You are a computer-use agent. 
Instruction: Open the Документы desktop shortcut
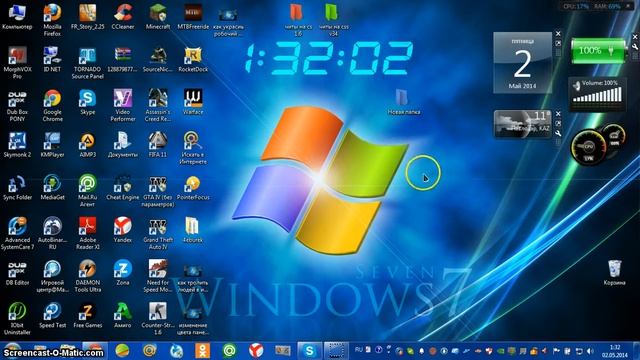pyautogui.click(x=123, y=145)
